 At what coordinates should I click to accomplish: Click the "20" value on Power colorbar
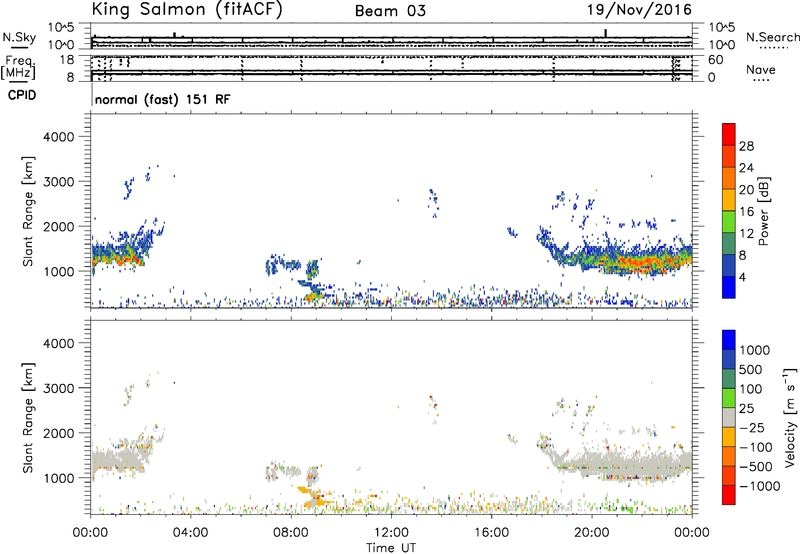coord(746,190)
